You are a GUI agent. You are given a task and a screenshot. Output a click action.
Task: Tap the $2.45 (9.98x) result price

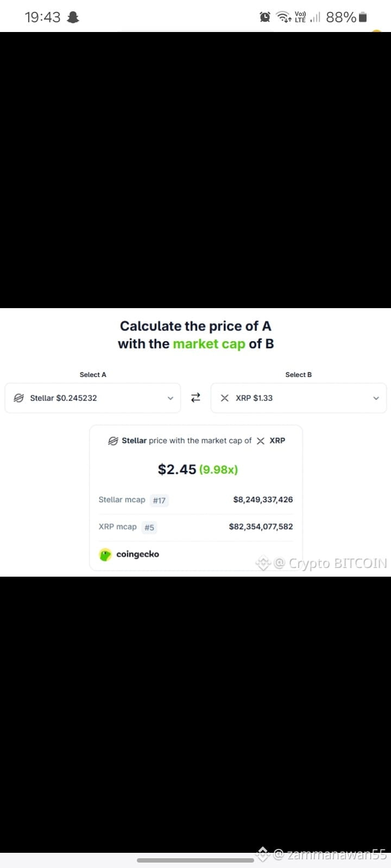tap(198, 469)
